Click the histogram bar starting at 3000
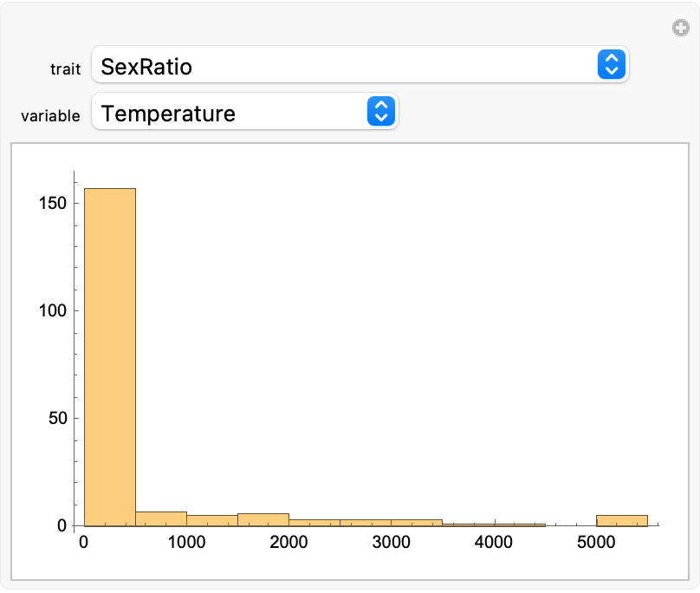The height and width of the screenshot is (593, 700). [417, 522]
